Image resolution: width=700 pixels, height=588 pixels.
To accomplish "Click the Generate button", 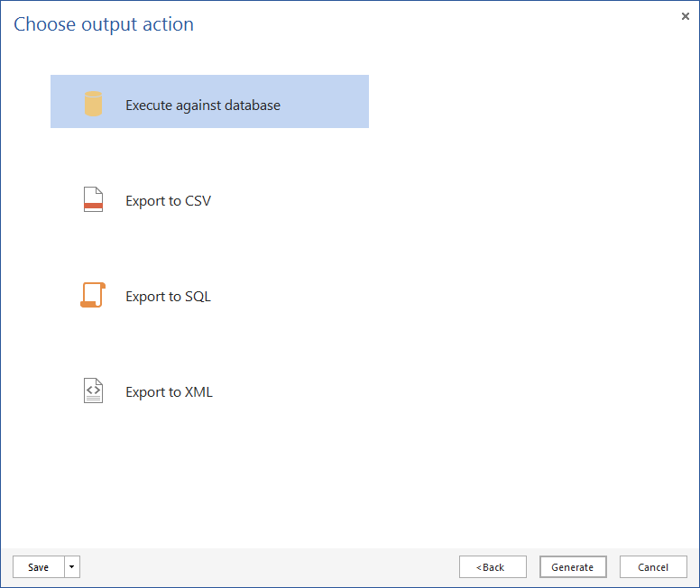I will pyautogui.click(x=573, y=567).
